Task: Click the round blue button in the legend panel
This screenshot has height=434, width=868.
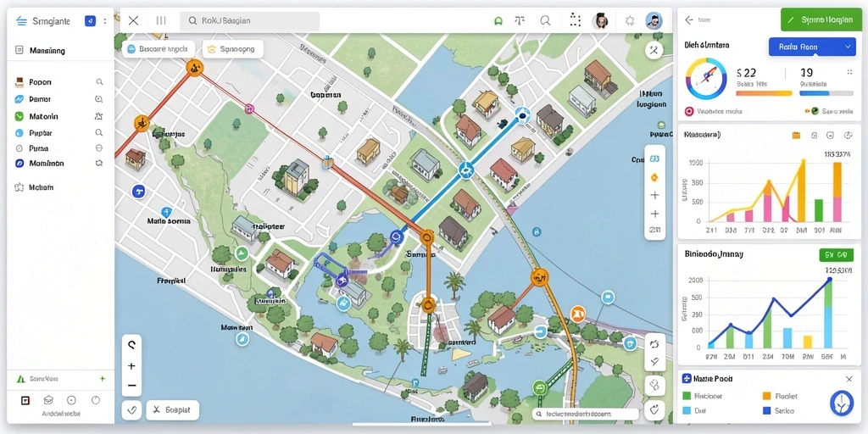Action: click(x=842, y=403)
